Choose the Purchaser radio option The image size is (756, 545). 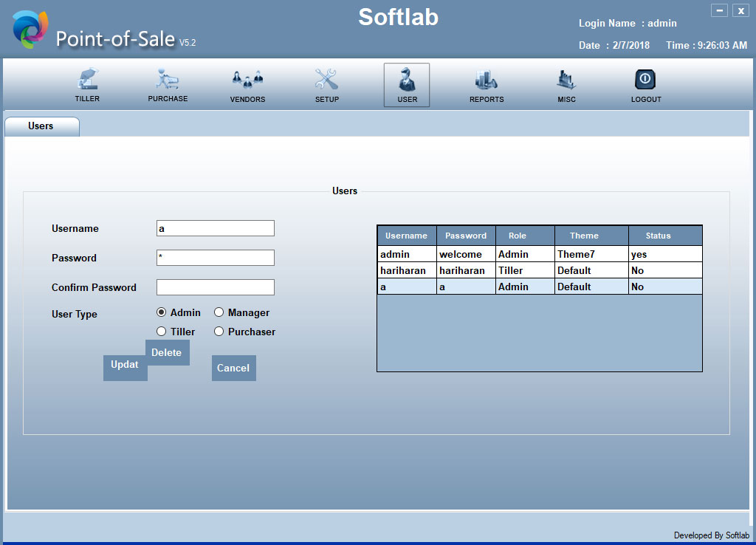tap(219, 332)
